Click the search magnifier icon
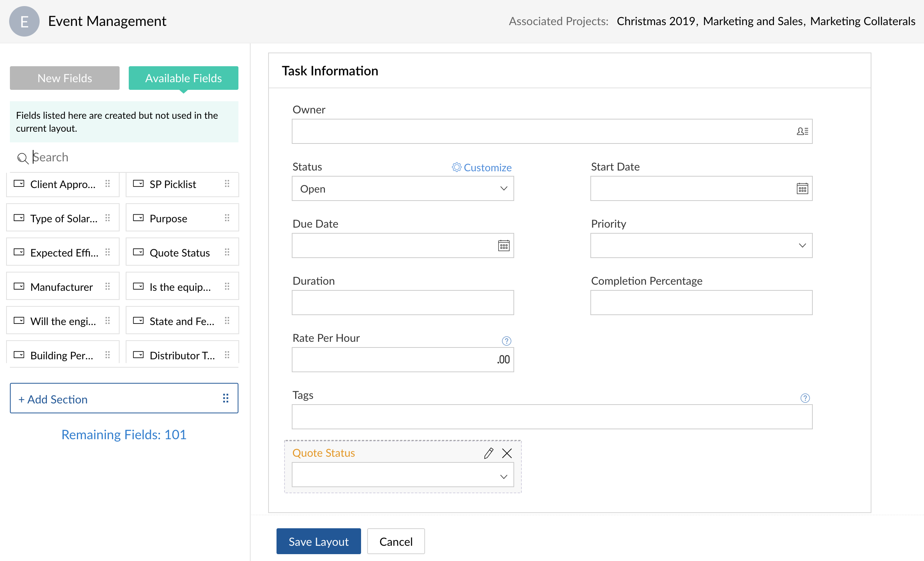Viewport: 924px width, 561px height. point(23,158)
